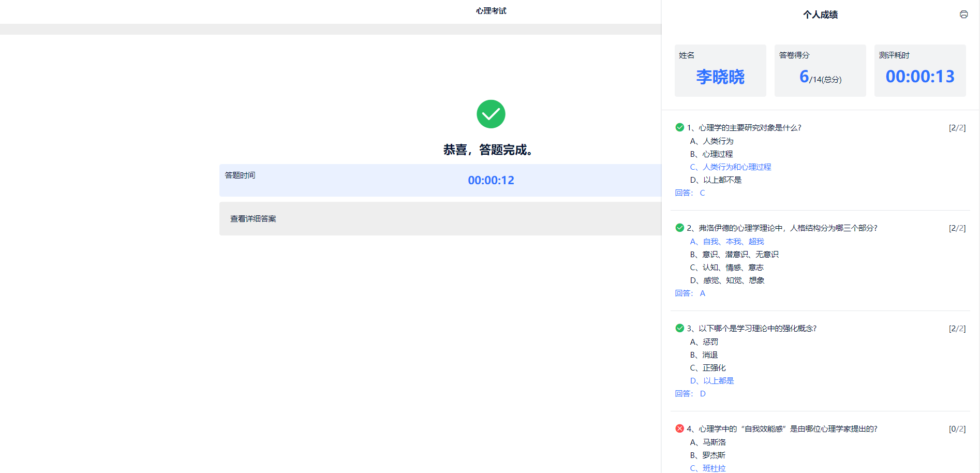
Task: Click the 回答: A line of question 2
Action: (x=690, y=293)
